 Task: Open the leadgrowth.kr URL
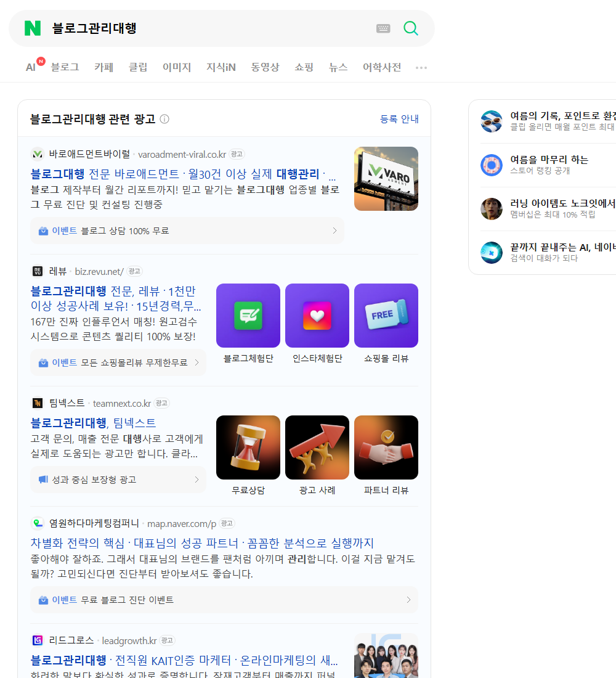pos(129,641)
